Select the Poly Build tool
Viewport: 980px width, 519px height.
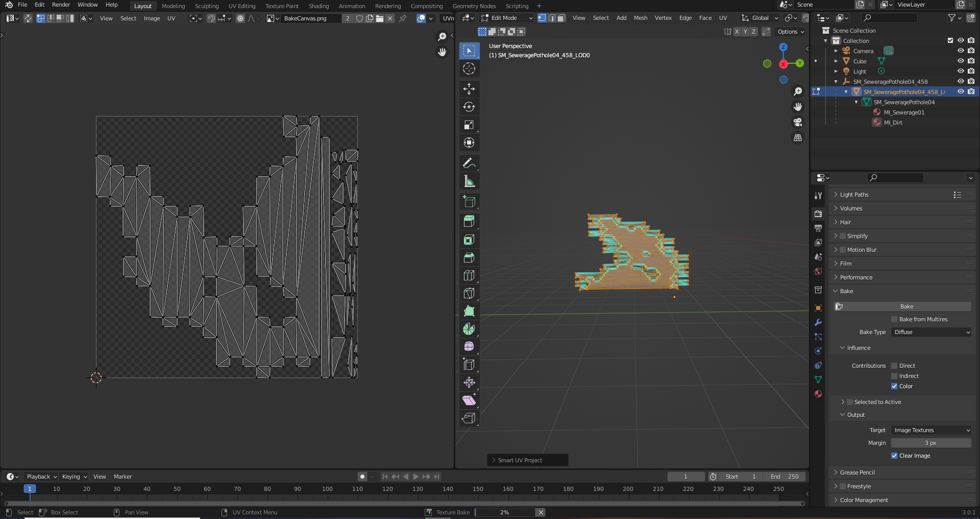[469, 311]
